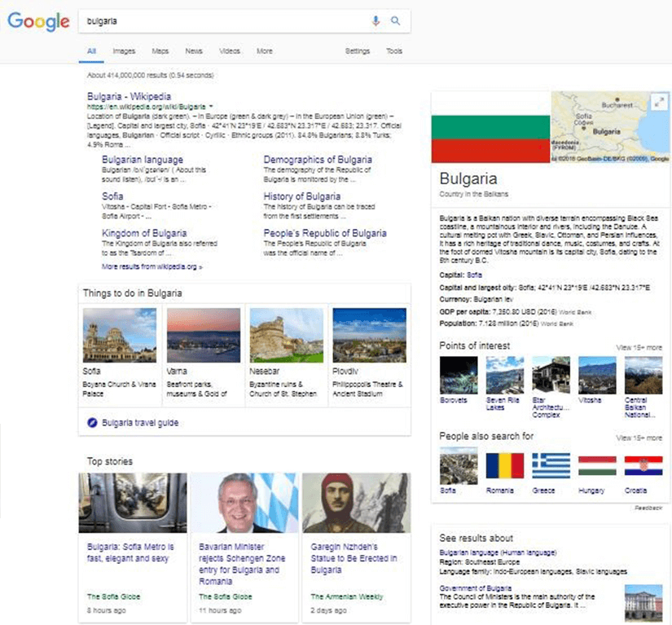Viewport: 672px width, 625px height.
Task: Click the Bulgarian flag image
Action: pyautogui.click(x=490, y=127)
